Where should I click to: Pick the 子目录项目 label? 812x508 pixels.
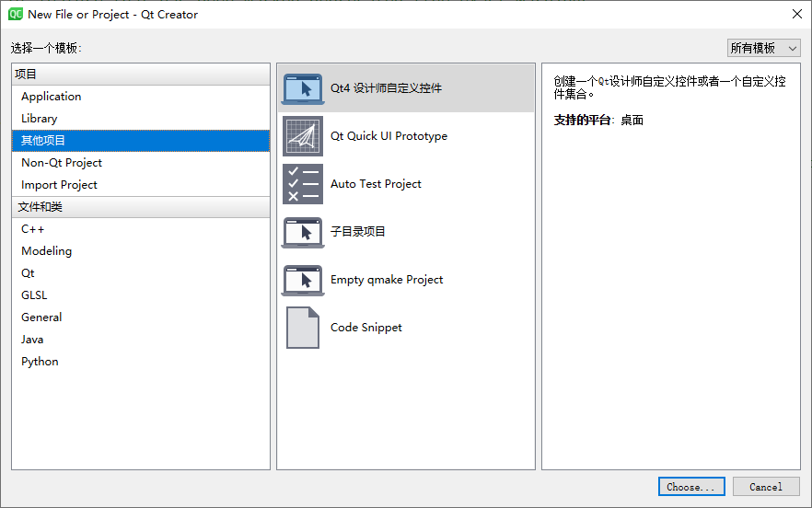[x=358, y=232]
